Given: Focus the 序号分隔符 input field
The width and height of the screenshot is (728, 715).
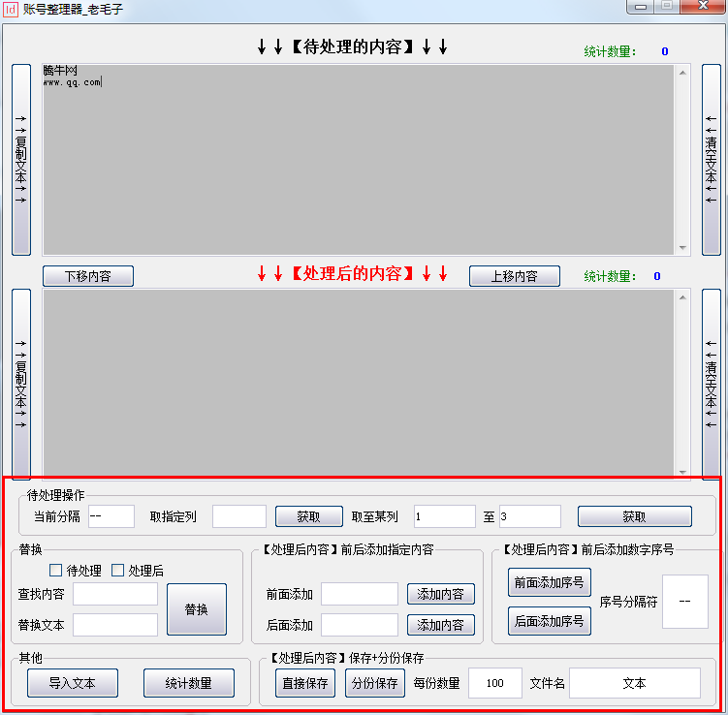Looking at the screenshot, I should (x=685, y=602).
